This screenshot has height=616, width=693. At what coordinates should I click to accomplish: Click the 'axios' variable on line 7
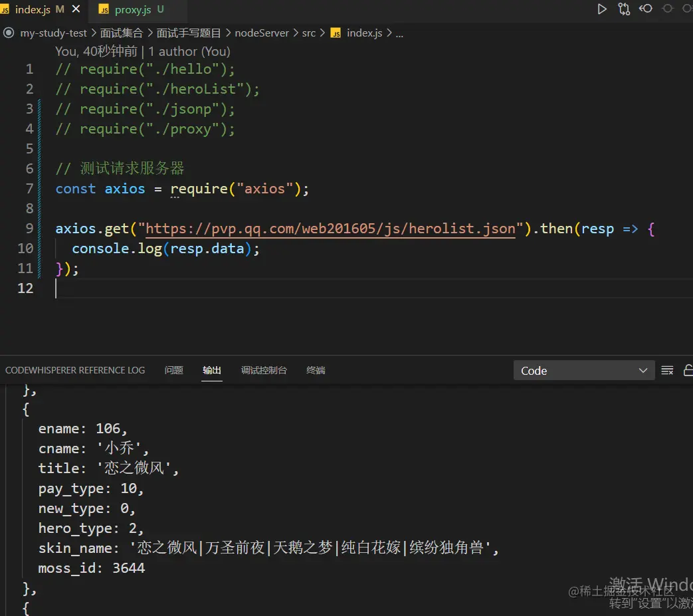click(x=125, y=189)
